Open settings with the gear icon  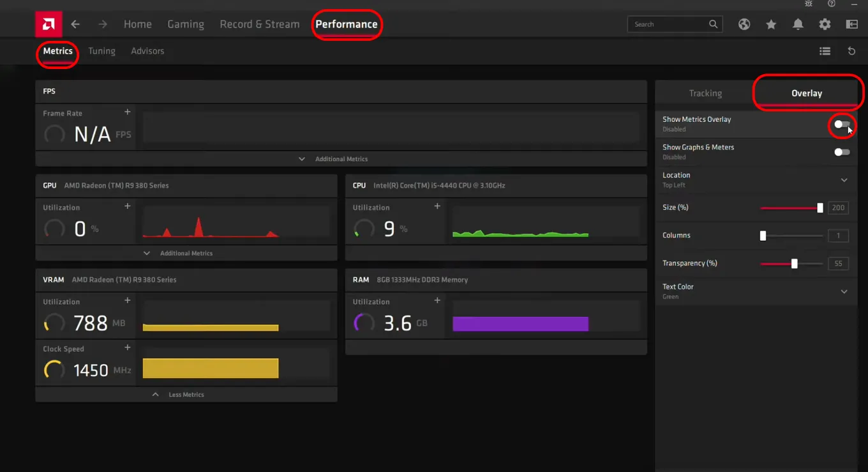[x=825, y=24]
